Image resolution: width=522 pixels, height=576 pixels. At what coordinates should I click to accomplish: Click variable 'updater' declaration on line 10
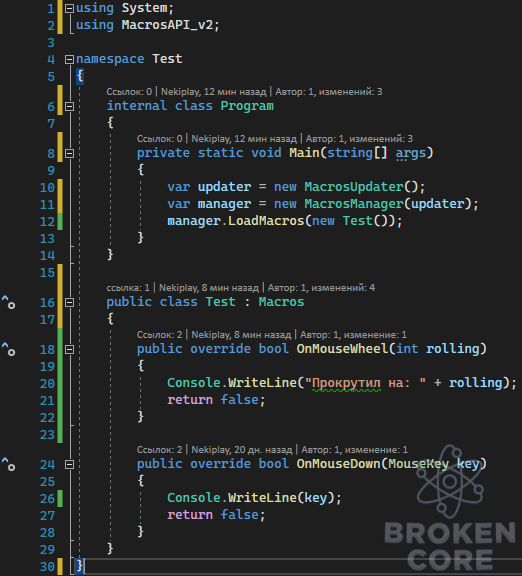224,187
